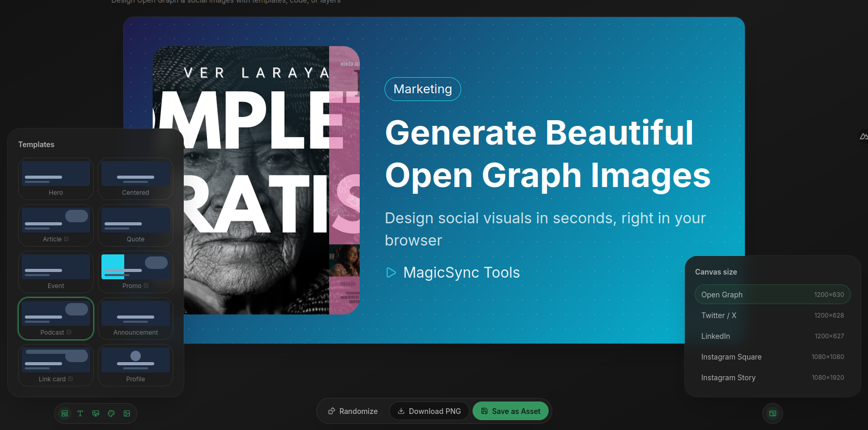
Task: Choose Instagram Square canvas size
Action: (773, 356)
